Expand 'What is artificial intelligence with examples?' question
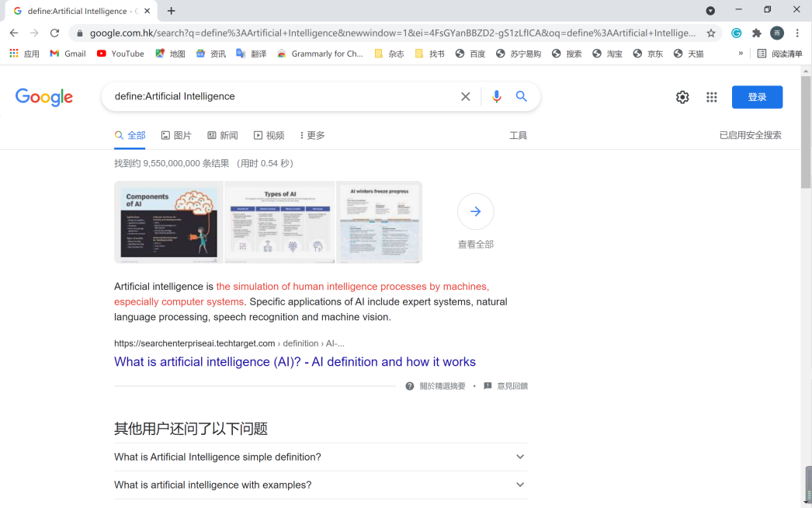 point(321,485)
